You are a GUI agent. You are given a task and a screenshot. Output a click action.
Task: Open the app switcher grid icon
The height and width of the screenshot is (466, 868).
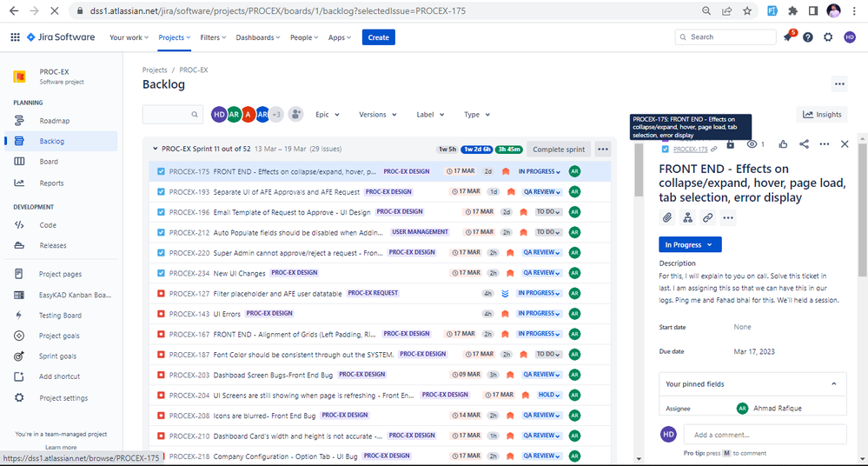click(x=15, y=37)
